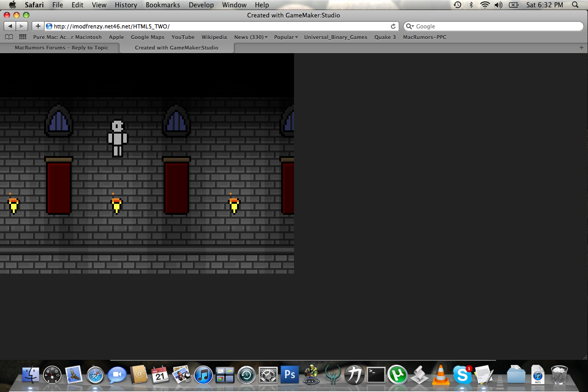The height and width of the screenshot is (392, 588).
Task: Open MacRumors-PPC bookmark
Action: [424, 37]
